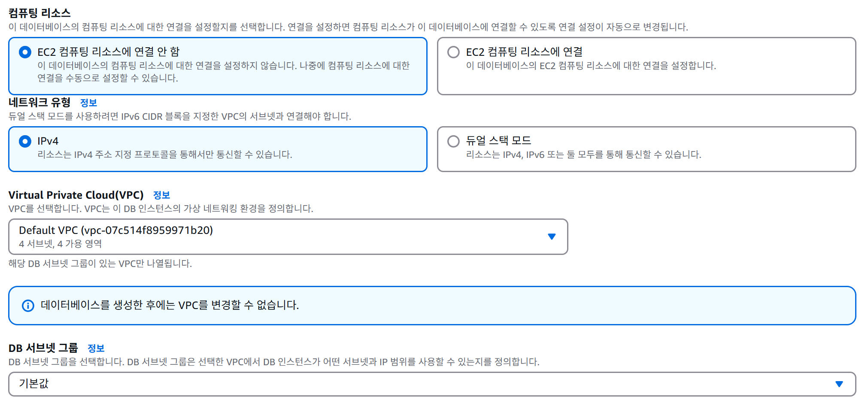Click the Virtual Private Cloud(VPC) heading label
This screenshot has width=868, height=406.
pos(76,195)
